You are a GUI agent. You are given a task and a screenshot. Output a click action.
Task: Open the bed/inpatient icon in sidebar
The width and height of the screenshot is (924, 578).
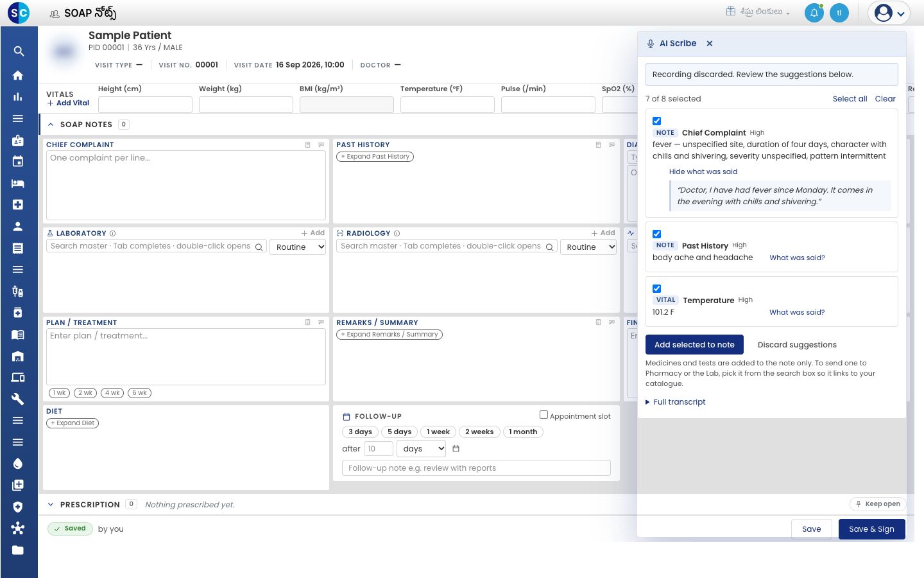pyautogui.click(x=18, y=183)
